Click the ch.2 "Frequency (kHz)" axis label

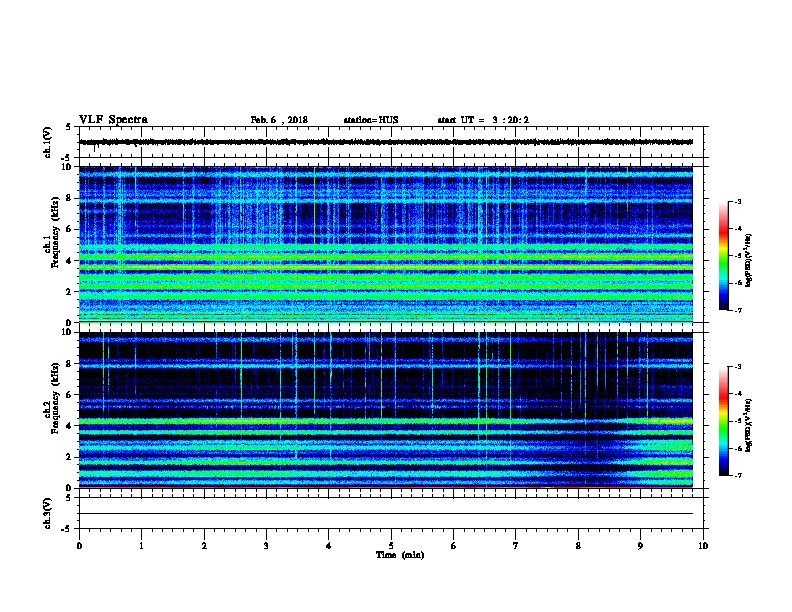(55, 397)
